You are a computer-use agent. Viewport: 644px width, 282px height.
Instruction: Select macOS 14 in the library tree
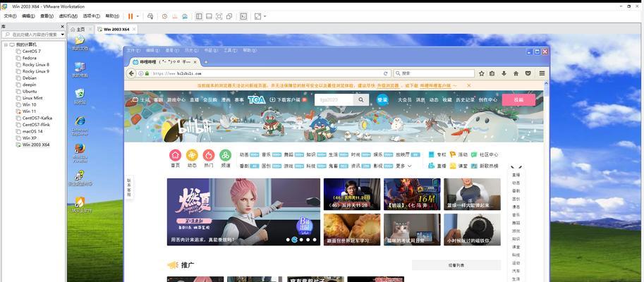32,131
